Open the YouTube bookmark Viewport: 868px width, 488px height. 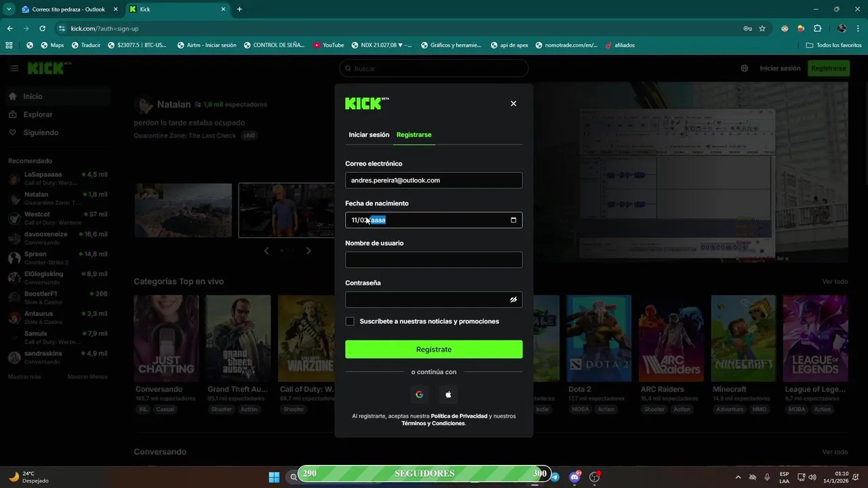click(x=329, y=45)
